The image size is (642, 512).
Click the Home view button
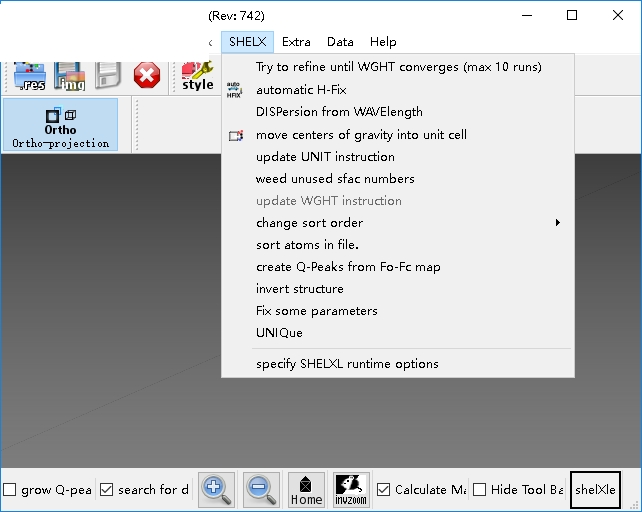click(306, 490)
